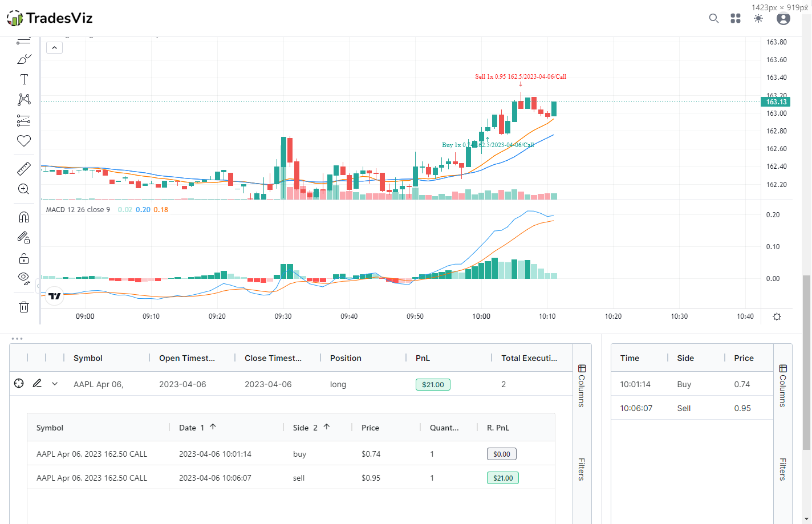
Task: Open favorites heart icon in drawing toolbar
Action: 24,141
